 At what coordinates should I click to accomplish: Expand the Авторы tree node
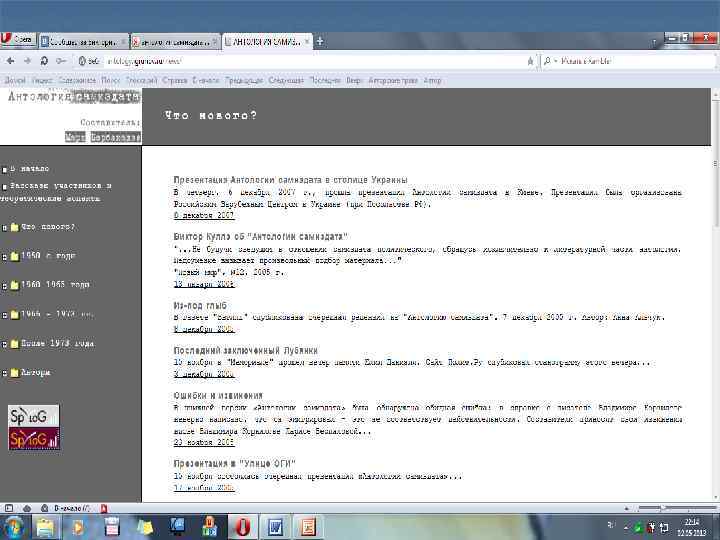[x=4, y=373]
